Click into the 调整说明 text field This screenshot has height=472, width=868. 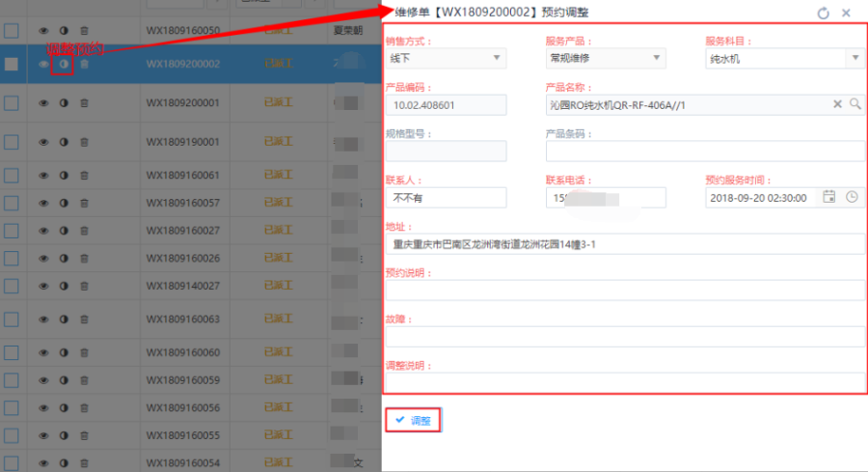(625, 383)
